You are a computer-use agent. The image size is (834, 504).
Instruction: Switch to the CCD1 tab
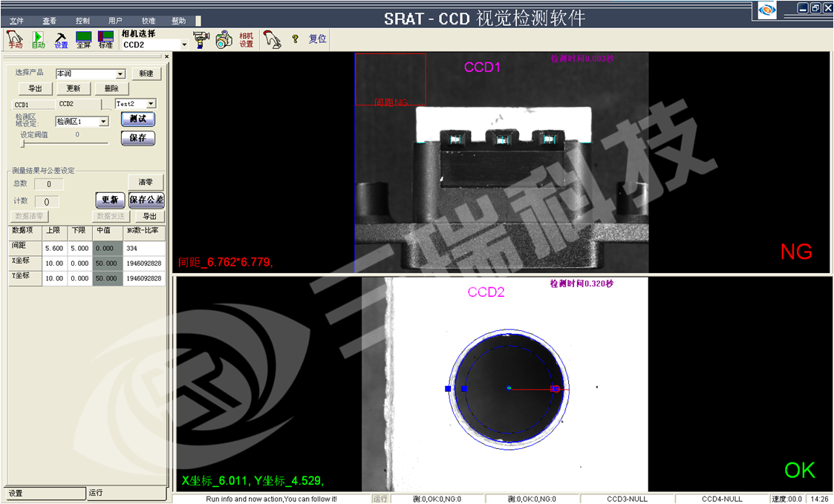pyautogui.click(x=33, y=105)
